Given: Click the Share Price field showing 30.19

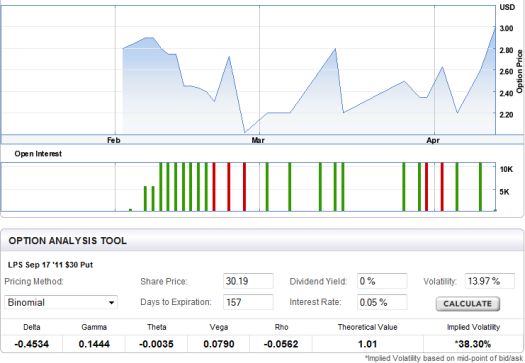Looking at the screenshot, I should pyautogui.click(x=248, y=281).
